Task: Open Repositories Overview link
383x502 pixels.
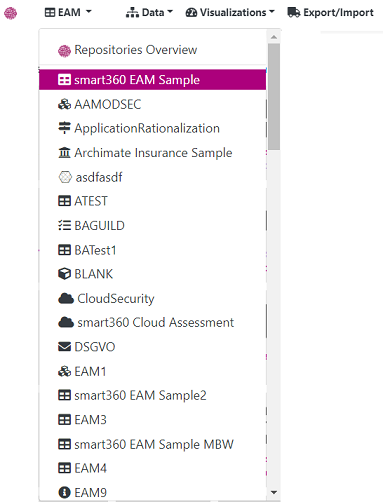Action: [153, 50]
